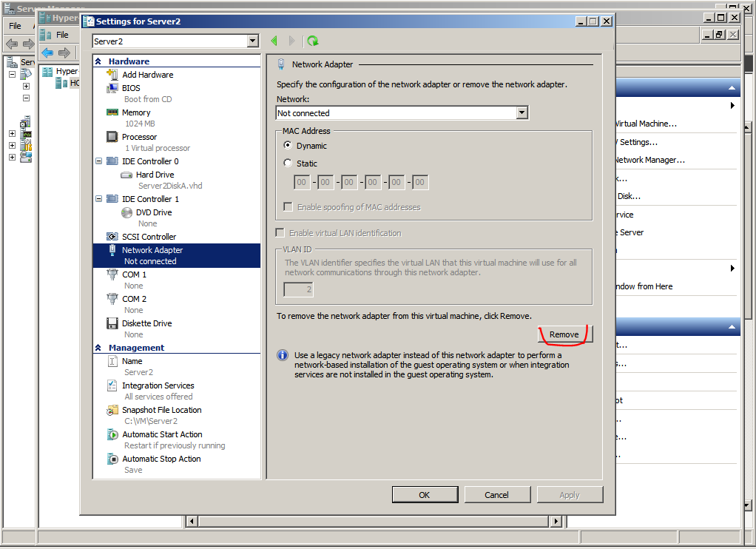756x549 pixels.
Task: Select the Memory chip icon
Action: (112, 112)
